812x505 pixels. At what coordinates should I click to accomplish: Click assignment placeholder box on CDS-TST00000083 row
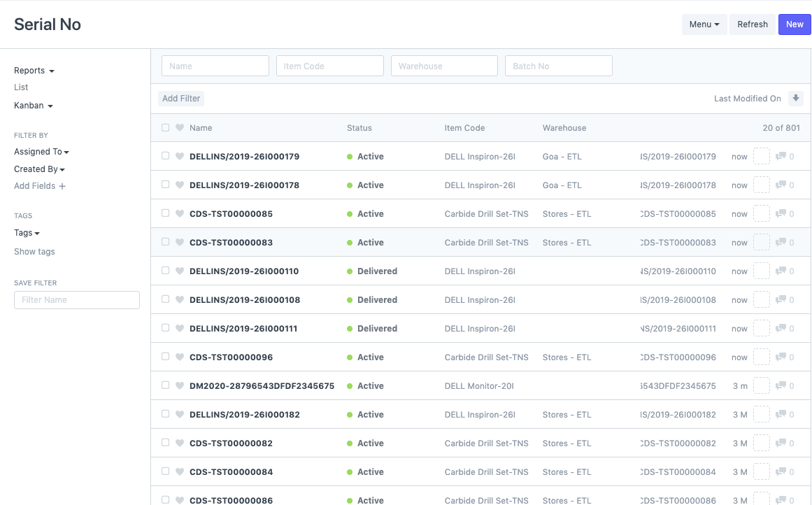point(761,243)
